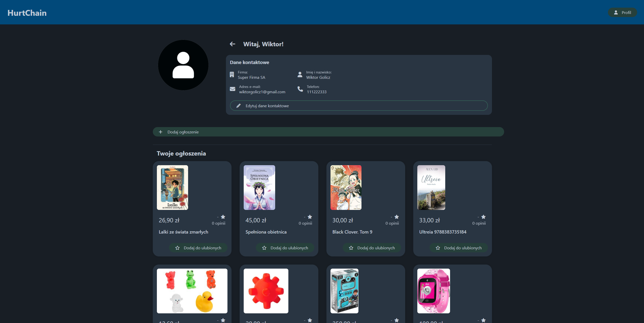
Task: Click the name Wiktor Golicz
Action: 318,77
